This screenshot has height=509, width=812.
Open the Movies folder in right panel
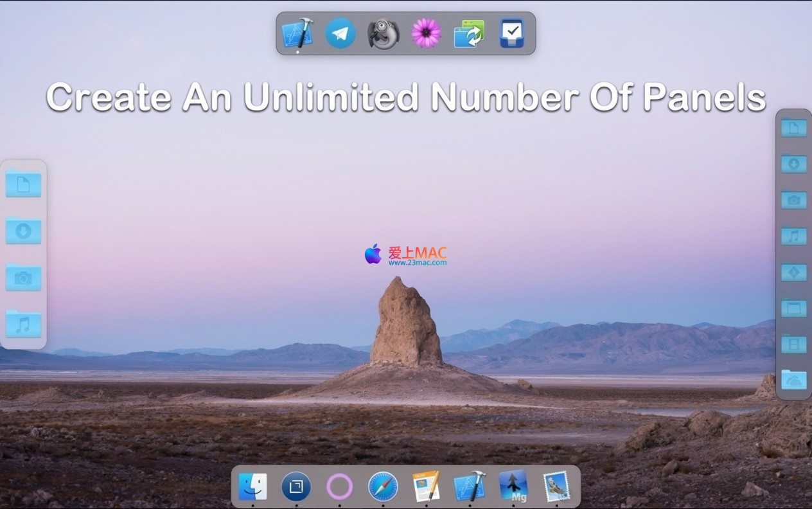(794, 344)
